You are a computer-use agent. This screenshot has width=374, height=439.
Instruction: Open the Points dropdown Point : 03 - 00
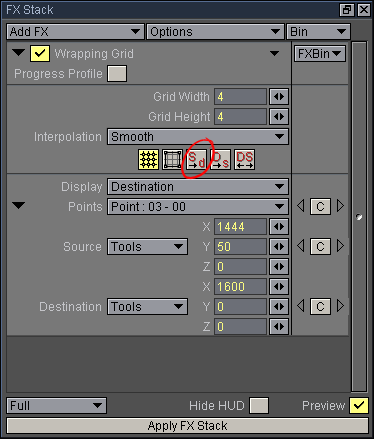pos(198,207)
